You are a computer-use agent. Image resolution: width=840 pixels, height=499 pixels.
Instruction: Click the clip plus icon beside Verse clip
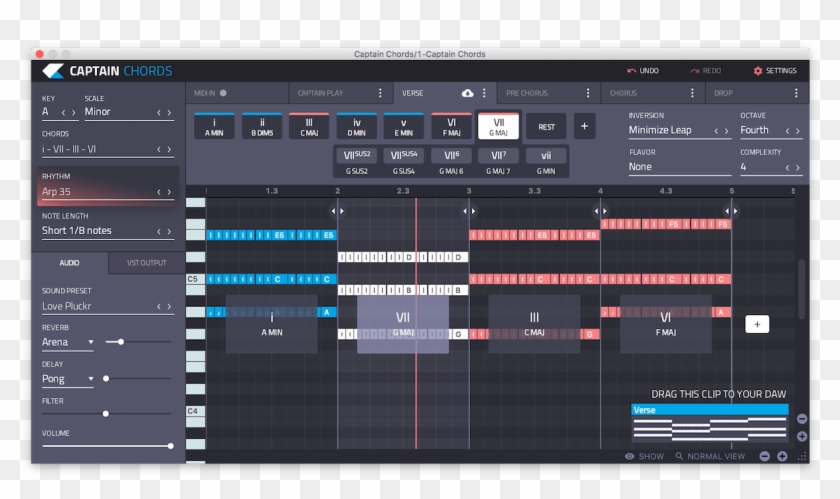pos(802,436)
